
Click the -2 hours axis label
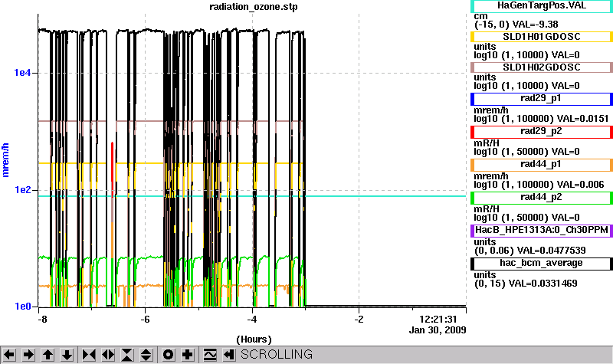[x=359, y=319]
